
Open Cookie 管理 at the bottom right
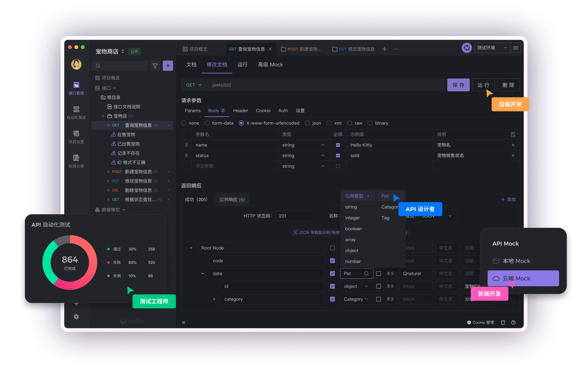(480, 322)
